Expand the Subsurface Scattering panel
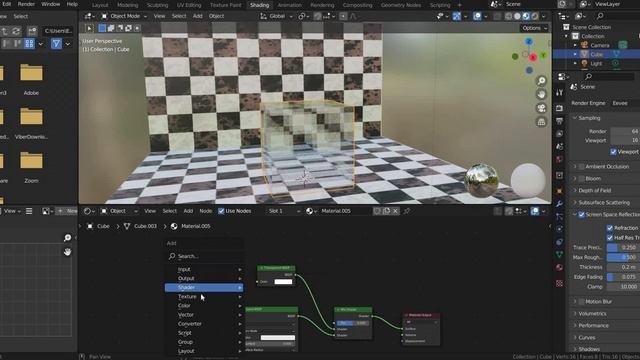Screen dimensions: 640x360 [604, 202]
